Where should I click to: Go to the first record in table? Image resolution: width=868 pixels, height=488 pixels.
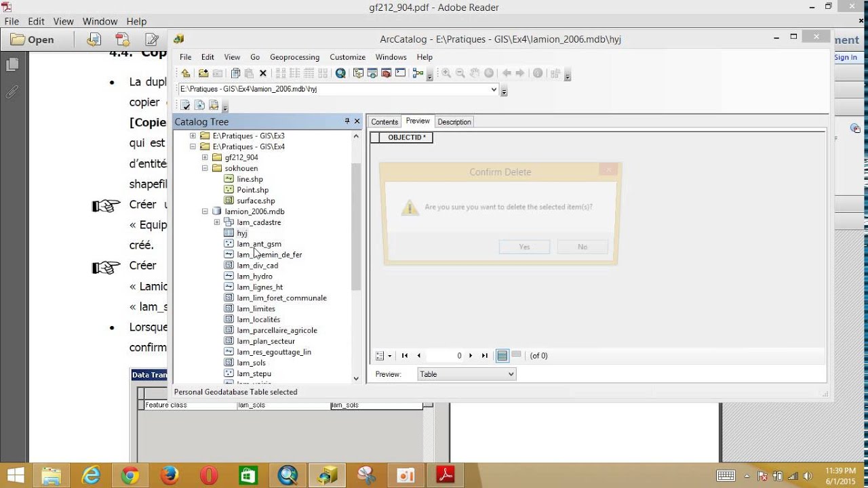[x=405, y=356]
